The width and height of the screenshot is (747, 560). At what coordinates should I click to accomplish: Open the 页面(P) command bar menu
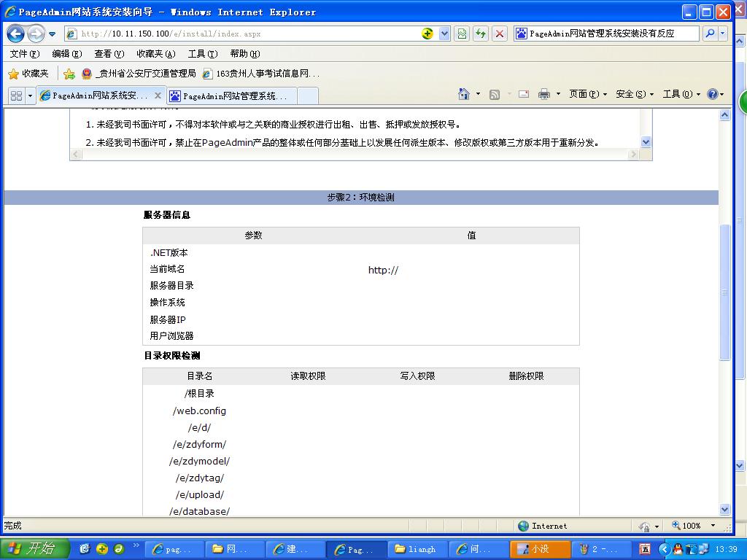588,94
